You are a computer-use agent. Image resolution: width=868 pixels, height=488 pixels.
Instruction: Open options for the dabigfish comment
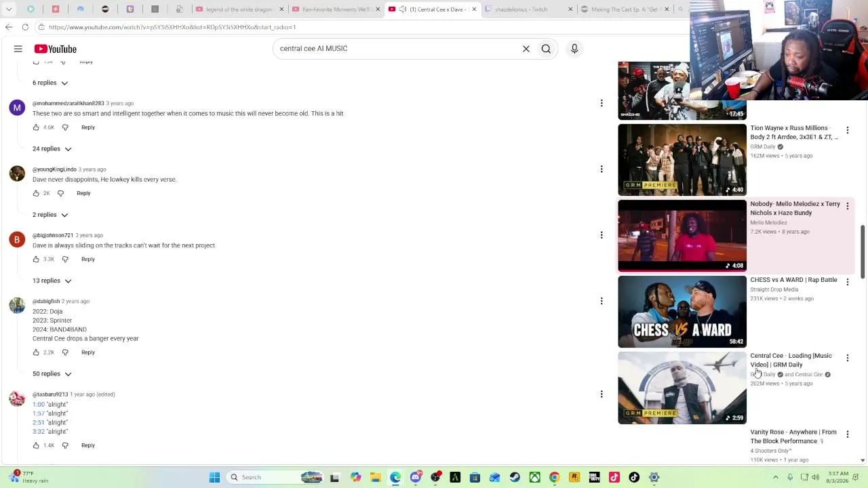601,301
